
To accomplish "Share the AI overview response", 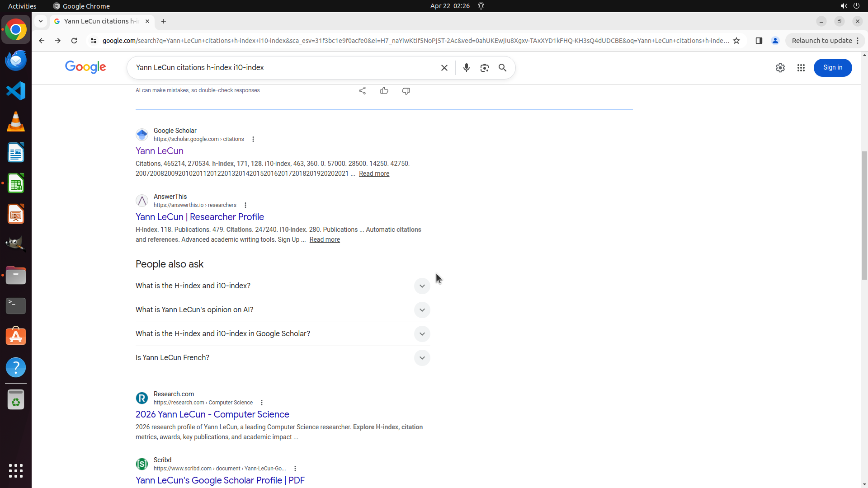I will pos(362,91).
